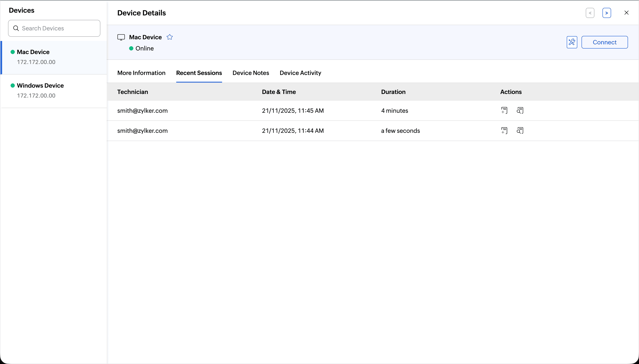Click into the Search Devices field
The height and width of the screenshot is (364, 639).
coord(59,28)
